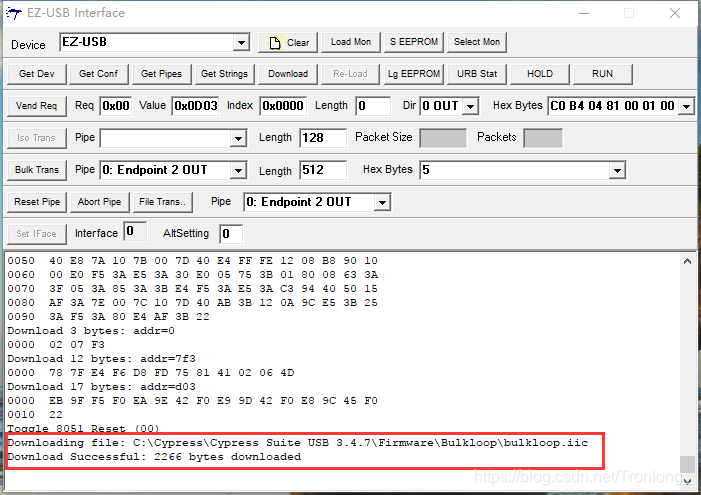Image resolution: width=701 pixels, height=495 pixels.
Task: Click the Download button
Action: pos(288,74)
